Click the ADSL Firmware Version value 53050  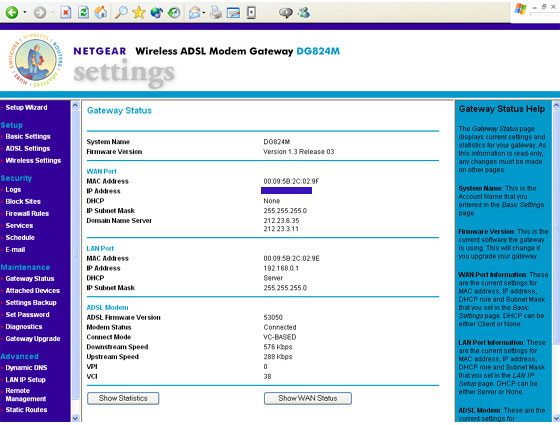pyautogui.click(x=273, y=318)
